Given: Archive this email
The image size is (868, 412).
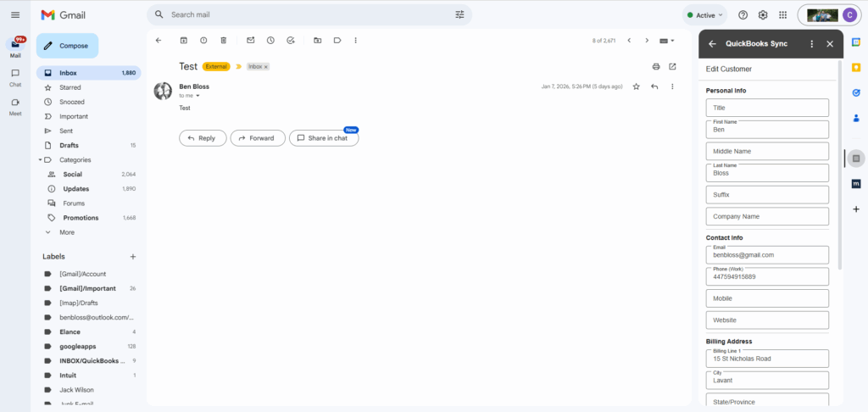Looking at the screenshot, I should tap(184, 41).
